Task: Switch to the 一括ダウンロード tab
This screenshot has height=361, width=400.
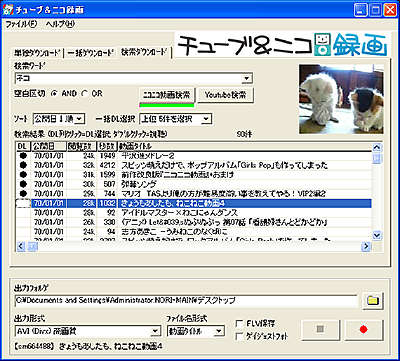Action: (x=90, y=53)
